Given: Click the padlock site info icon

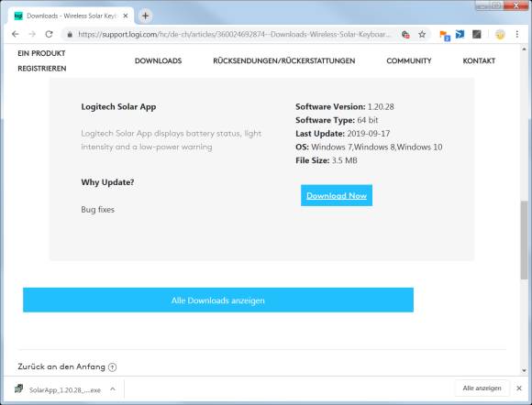Looking at the screenshot, I should pos(70,34).
